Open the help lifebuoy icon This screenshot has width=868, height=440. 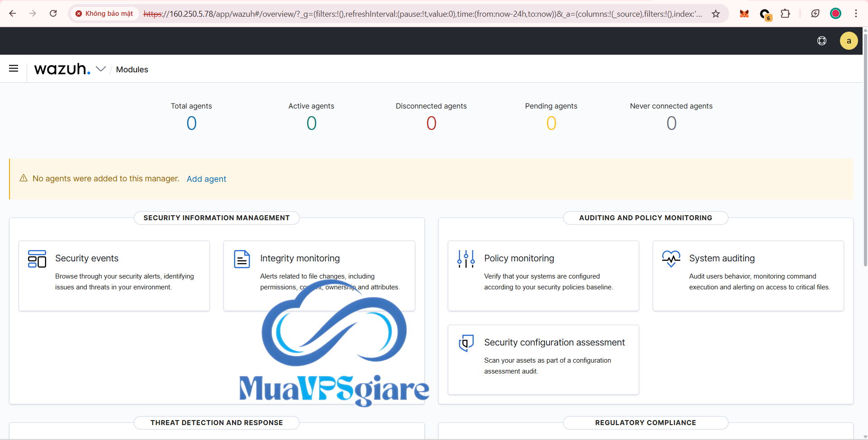(x=822, y=41)
